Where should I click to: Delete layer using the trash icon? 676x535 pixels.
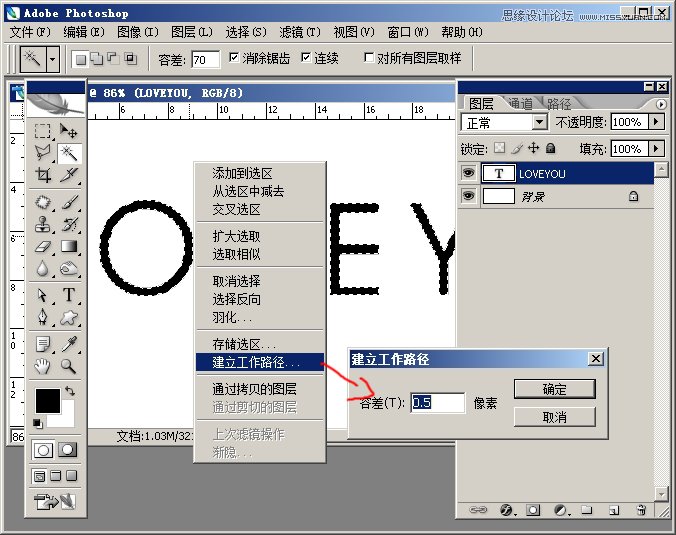tap(640, 510)
